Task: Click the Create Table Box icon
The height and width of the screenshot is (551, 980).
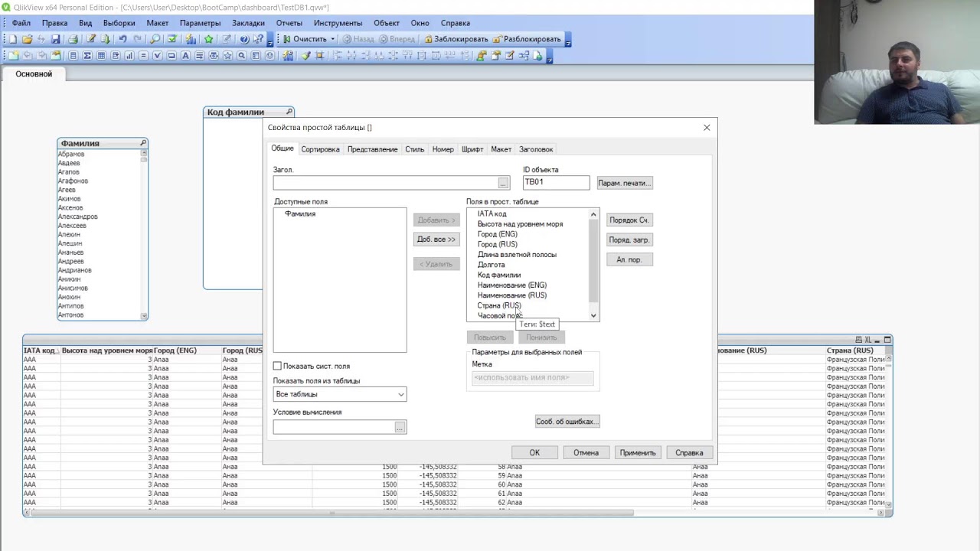Action: click(x=101, y=55)
